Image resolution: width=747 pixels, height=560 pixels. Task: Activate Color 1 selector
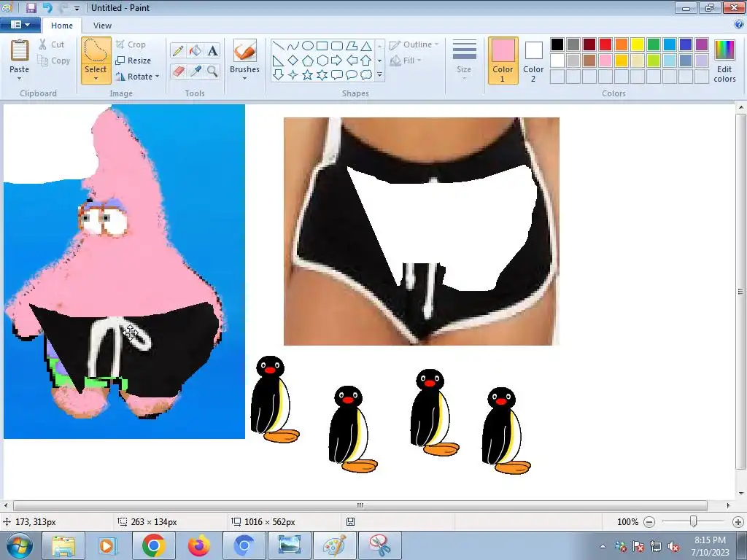503,61
